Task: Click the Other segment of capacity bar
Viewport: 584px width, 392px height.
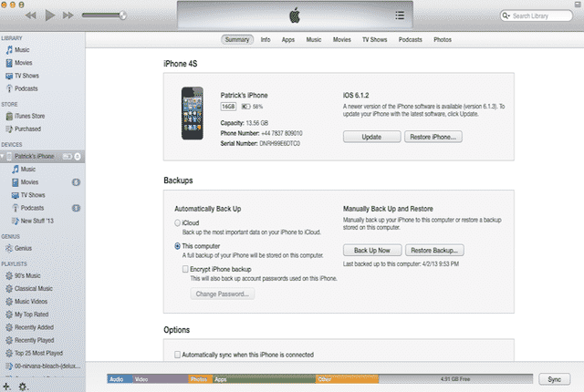Action: [347, 379]
